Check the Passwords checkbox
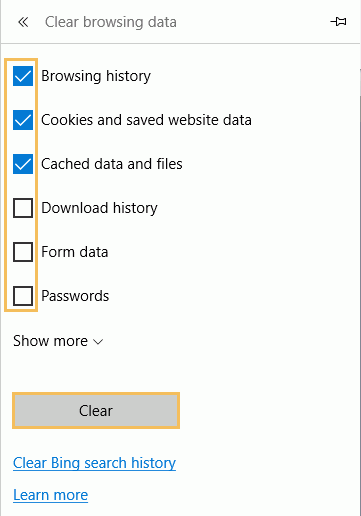The width and height of the screenshot is (361, 516). pos(23,296)
